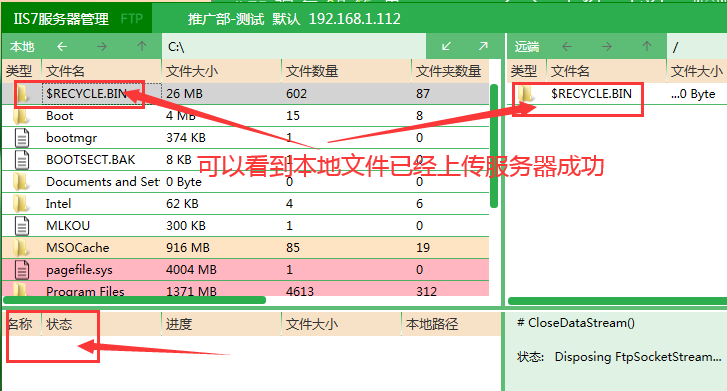The image size is (727, 391).
Task: Select the Program Files folder icon
Action: 22,290
